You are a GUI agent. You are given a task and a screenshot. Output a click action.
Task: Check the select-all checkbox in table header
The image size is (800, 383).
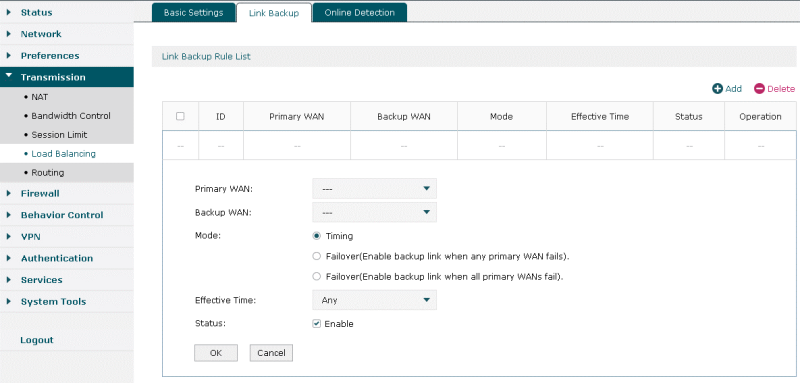180,116
